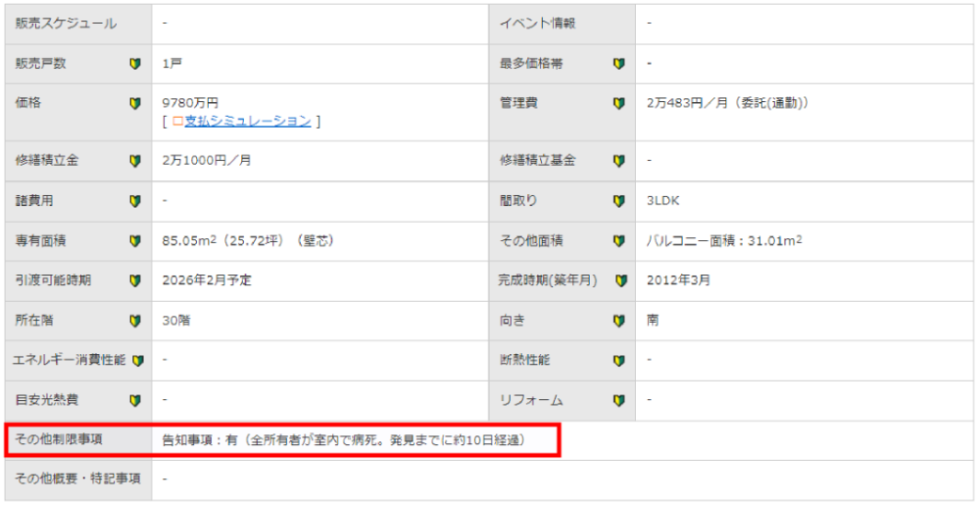
Task: Click the help icon next to 完成時期(築年月)
Action: [x=620, y=280]
